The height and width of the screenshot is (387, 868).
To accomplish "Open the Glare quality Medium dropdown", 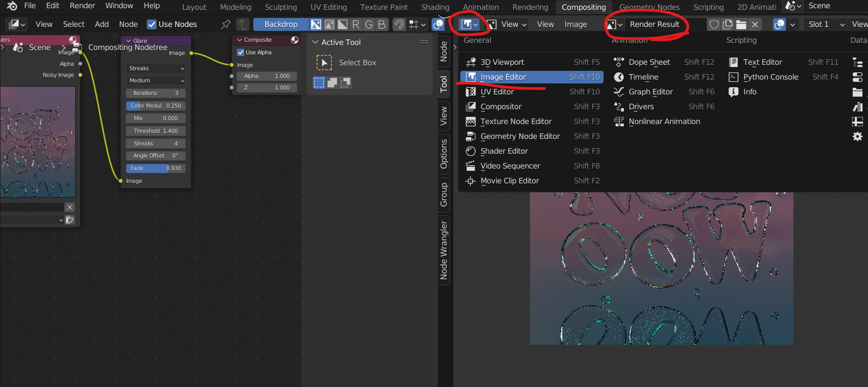I will pyautogui.click(x=156, y=80).
